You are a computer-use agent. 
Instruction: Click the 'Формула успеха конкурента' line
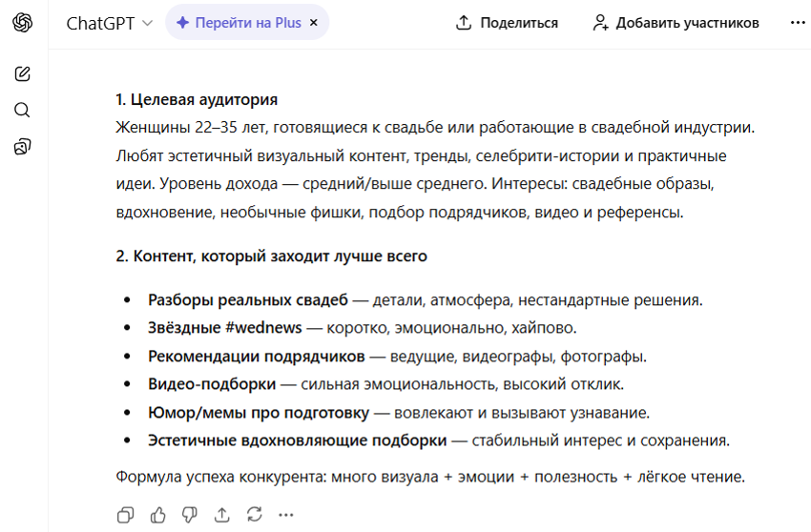429,477
